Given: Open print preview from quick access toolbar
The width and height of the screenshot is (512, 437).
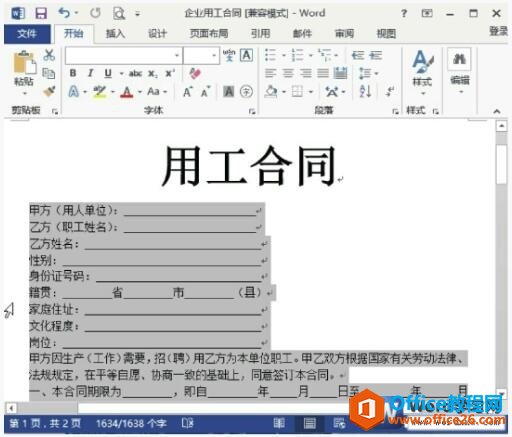Looking at the screenshot, I should [119, 14].
